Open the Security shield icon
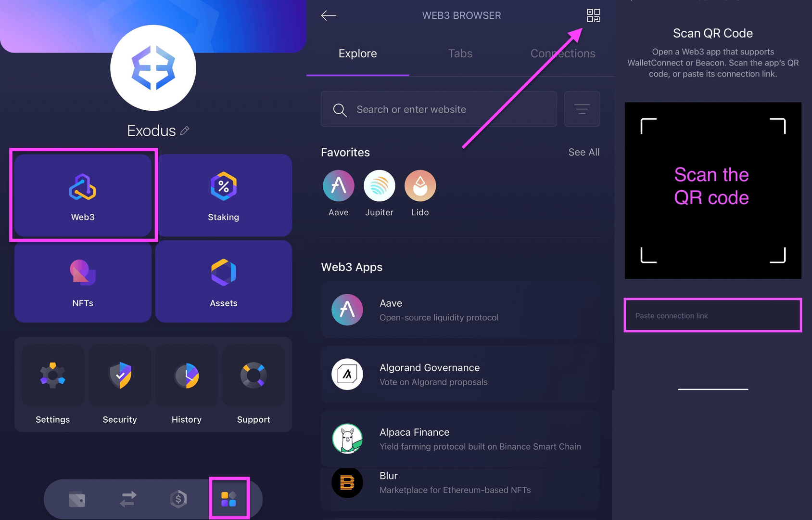This screenshot has height=520, width=812. (120, 376)
